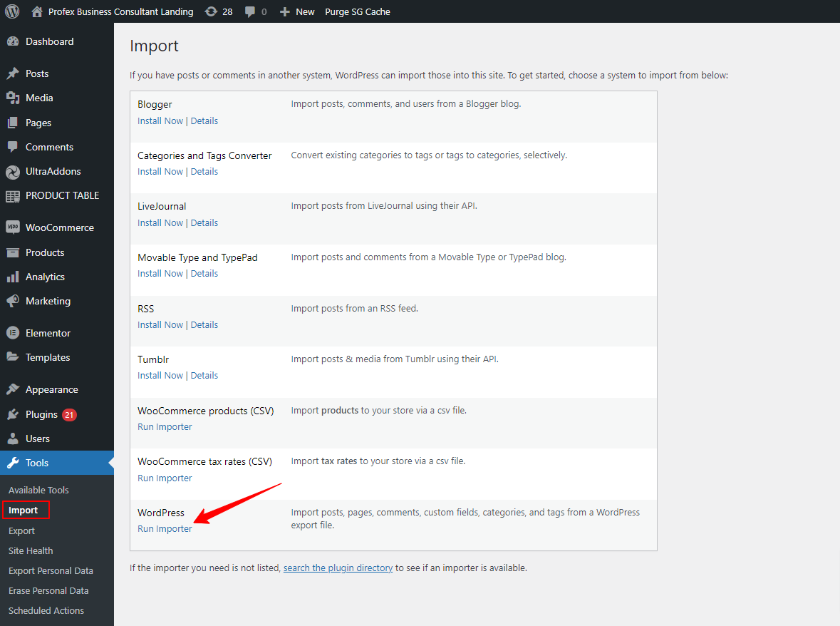840x626 pixels.
Task: View Details for Blogger importer
Action: [204, 120]
